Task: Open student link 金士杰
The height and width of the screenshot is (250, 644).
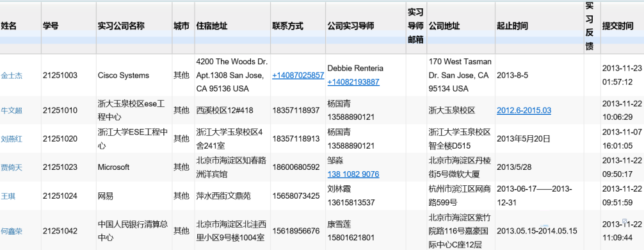Action: click(x=12, y=76)
